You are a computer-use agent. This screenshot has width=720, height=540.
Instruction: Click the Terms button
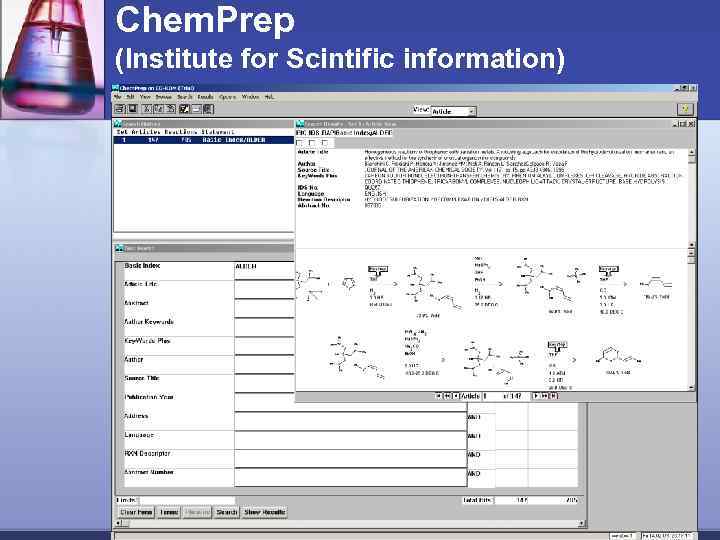[169, 512]
